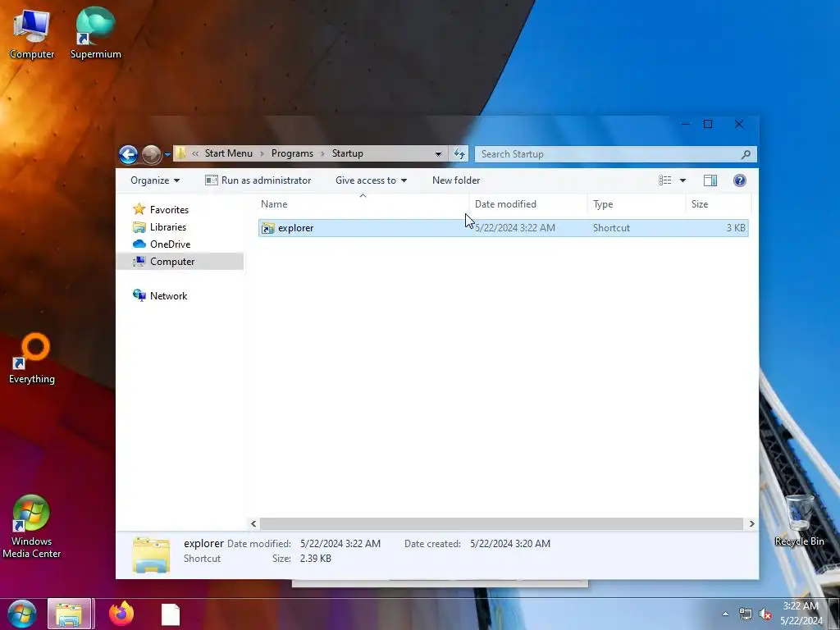The image size is (840, 630).
Task: Click the left arrow of the horizontal scrollbar
Action: (254, 524)
